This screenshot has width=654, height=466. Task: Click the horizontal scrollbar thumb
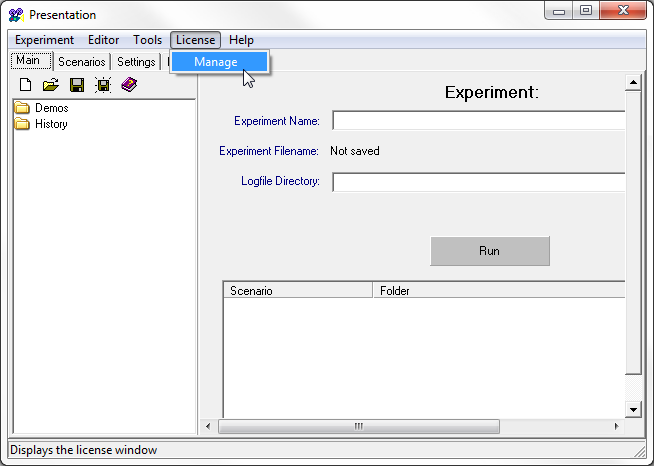click(x=359, y=426)
